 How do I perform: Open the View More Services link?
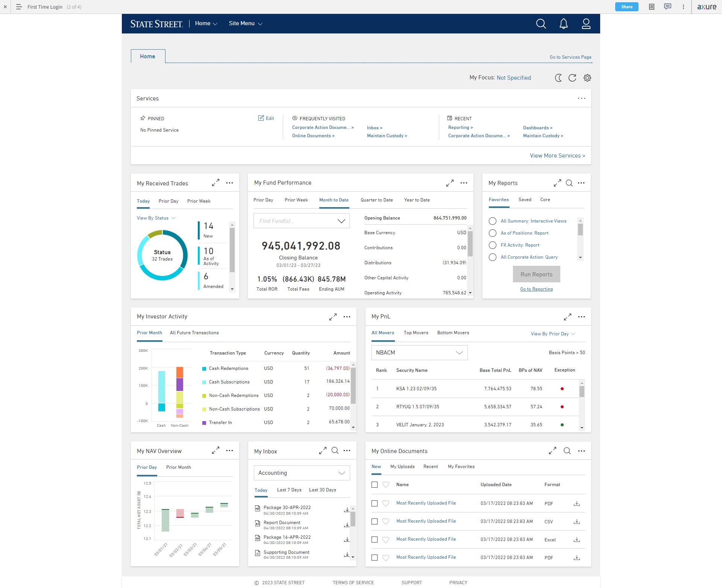coord(557,156)
